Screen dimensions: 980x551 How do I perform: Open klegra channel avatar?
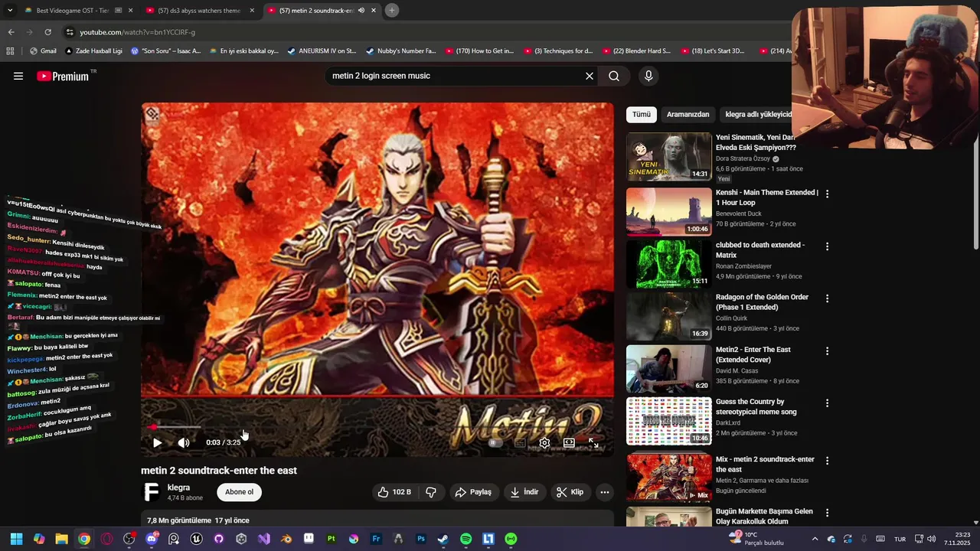click(152, 492)
